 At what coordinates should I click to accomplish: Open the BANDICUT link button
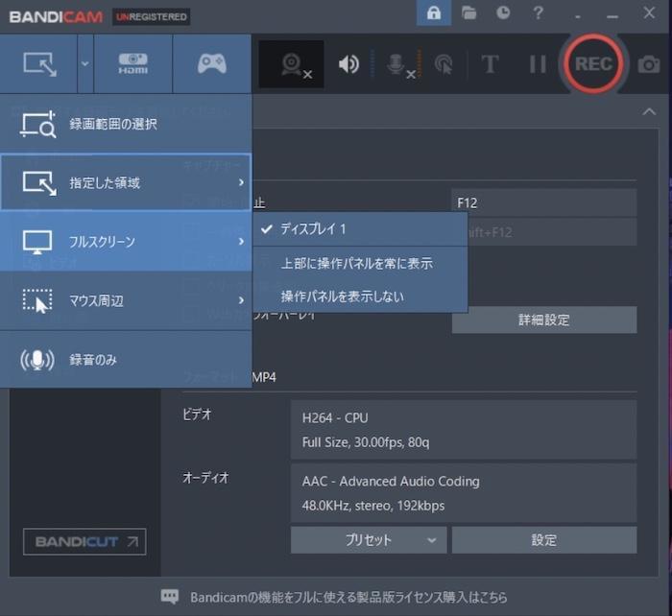(84, 542)
